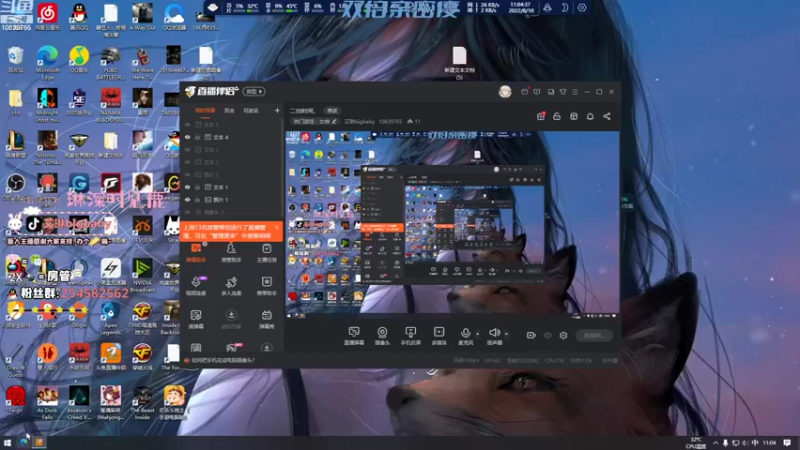
Task: Open the messages icon with the red dot
Action: pyautogui.click(x=524, y=91)
